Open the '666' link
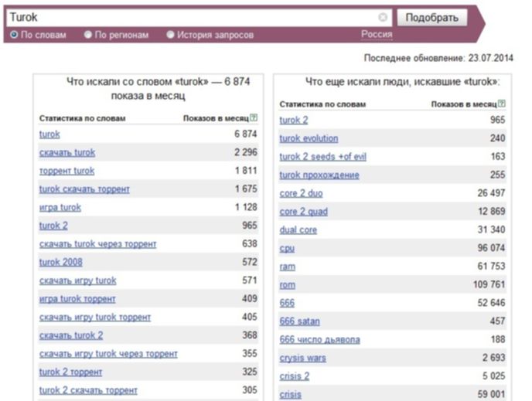 pyautogui.click(x=287, y=303)
